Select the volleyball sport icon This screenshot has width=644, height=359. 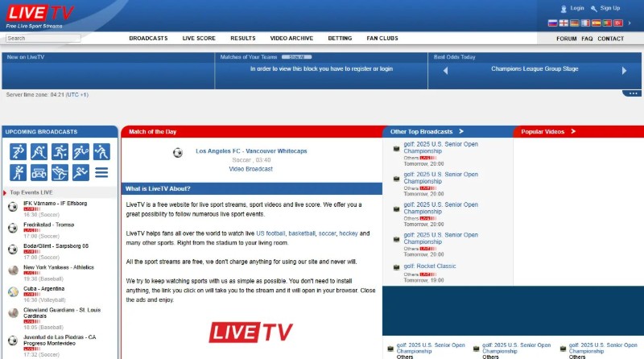(102, 151)
